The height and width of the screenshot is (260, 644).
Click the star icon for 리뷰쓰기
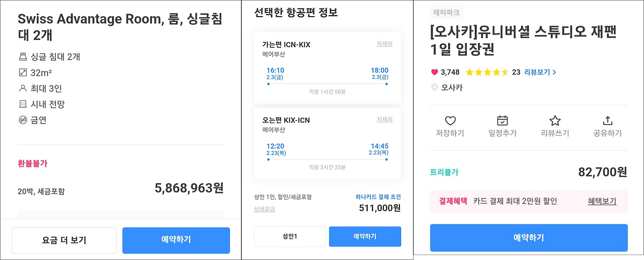tap(554, 121)
